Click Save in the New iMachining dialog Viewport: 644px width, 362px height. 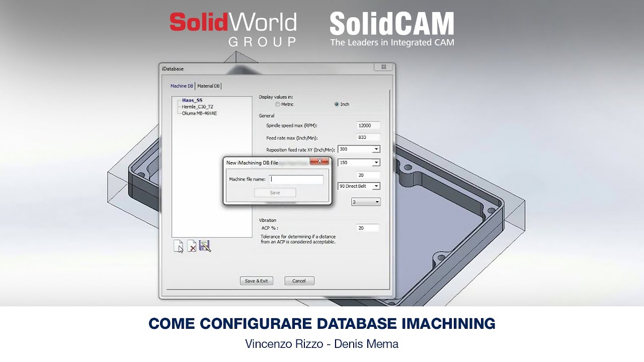(275, 193)
